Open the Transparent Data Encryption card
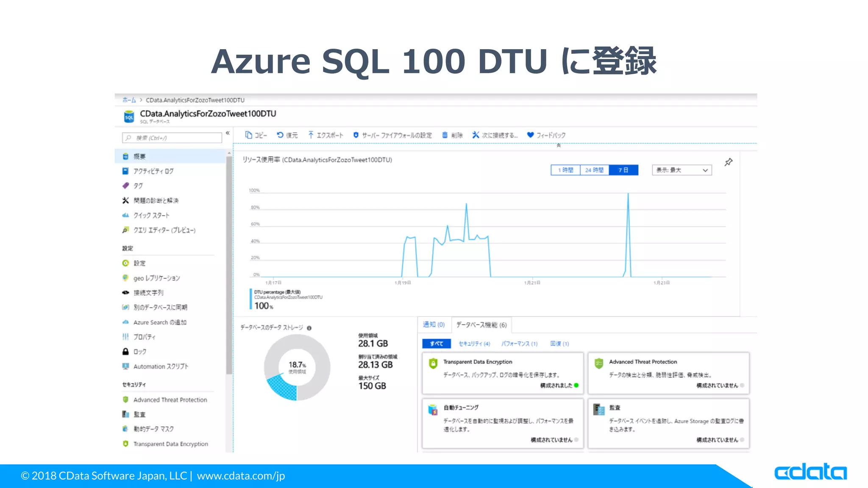868x488 pixels. [x=503, y=373]
